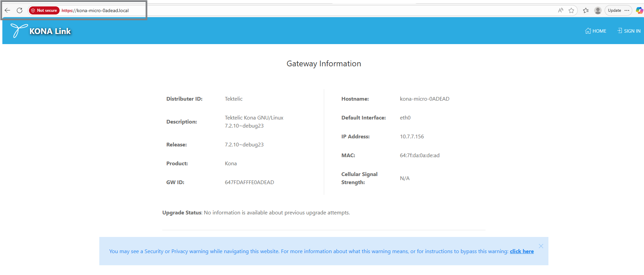Screen dimensions: 644x275
Task: Click the IP address 10.7.7.156
Action: coord(412,136)
